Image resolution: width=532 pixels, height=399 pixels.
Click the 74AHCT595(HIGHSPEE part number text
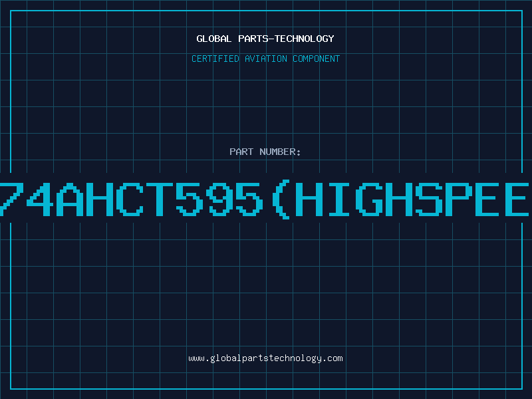(x=265, y=199)
